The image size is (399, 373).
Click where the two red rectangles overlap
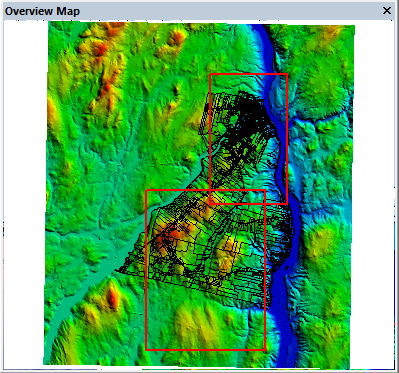tap(237, 197)
